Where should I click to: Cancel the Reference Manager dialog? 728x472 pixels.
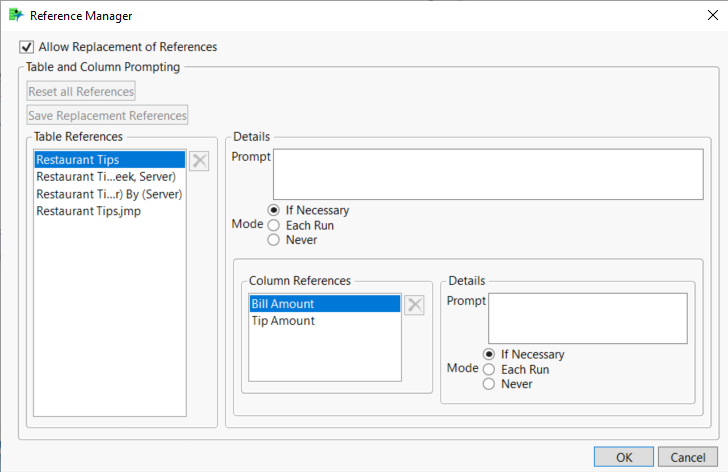tap(687, 457)
